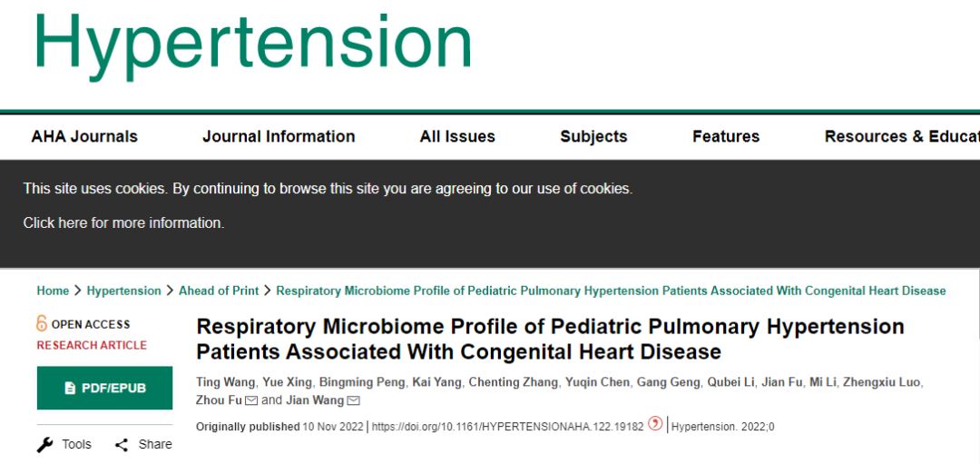
Task: Open the Resources & Education menu
Action: (901, 136)
